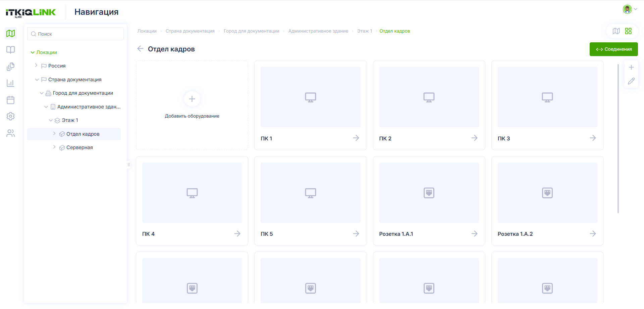
Task: Go back using arrow beside Отдел кадров
Action: [x=141, y=49]
